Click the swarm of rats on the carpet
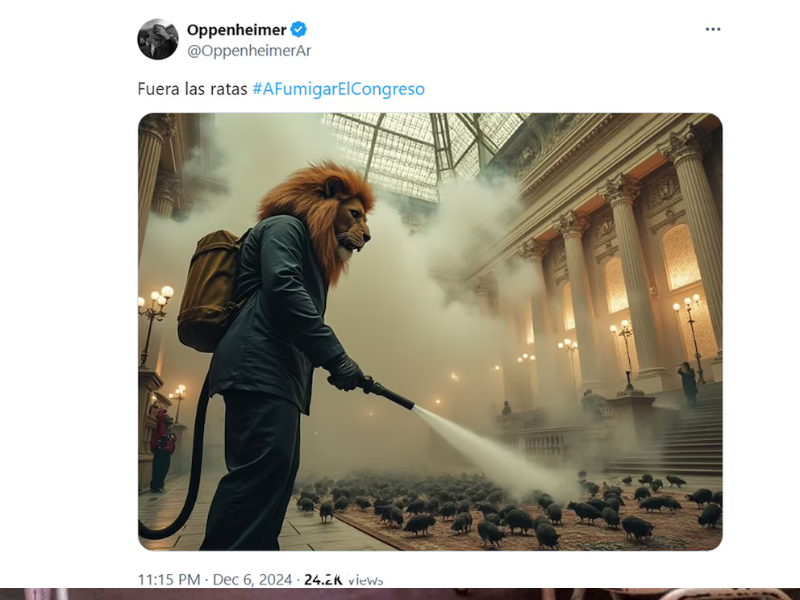The height and width of the screenshot is (600, 800). tap(505, 508)
